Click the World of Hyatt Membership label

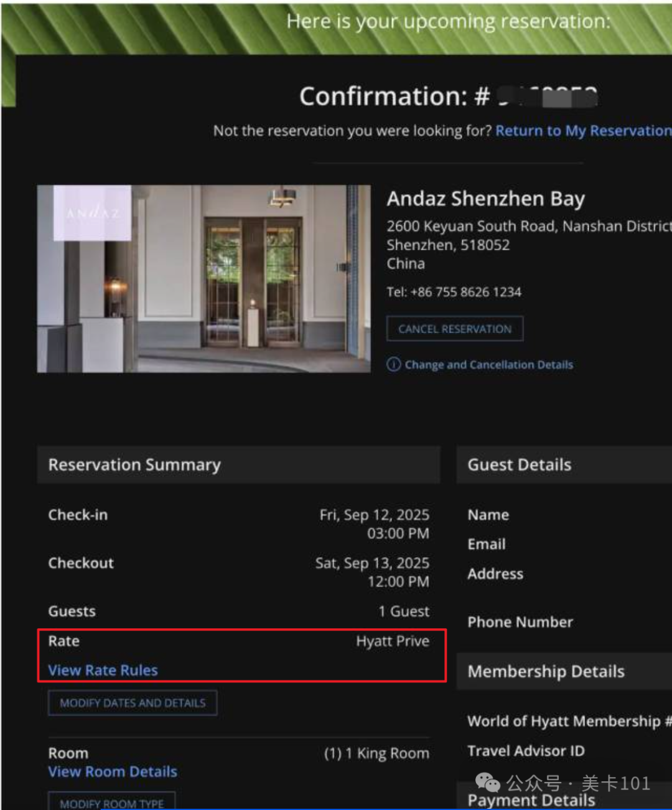[x=569, y=721]
